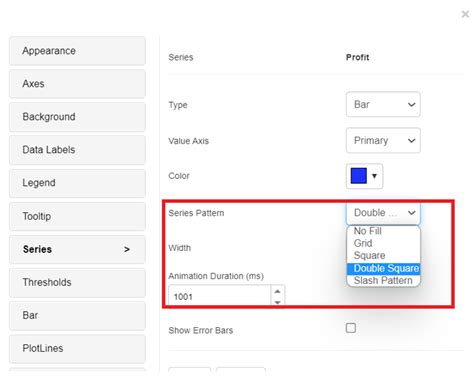The height and width of the screenshot is (376, 474).
Task: Enable the Show Error Bars checkbox
Action: 351,328
